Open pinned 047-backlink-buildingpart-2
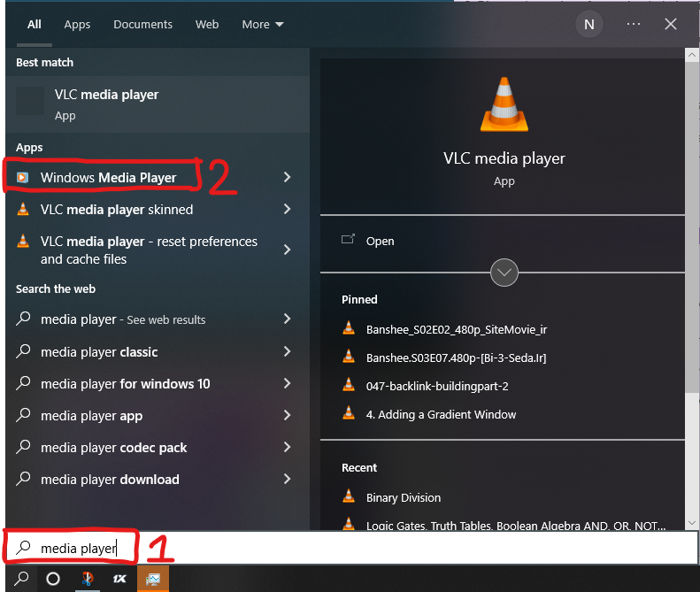Viewport: 700px width, 592px height. tap(437, 386)
